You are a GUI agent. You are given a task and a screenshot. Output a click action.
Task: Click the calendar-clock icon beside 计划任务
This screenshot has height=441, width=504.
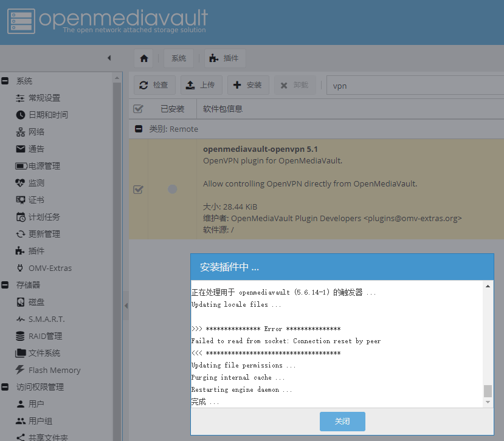point(21,217)
